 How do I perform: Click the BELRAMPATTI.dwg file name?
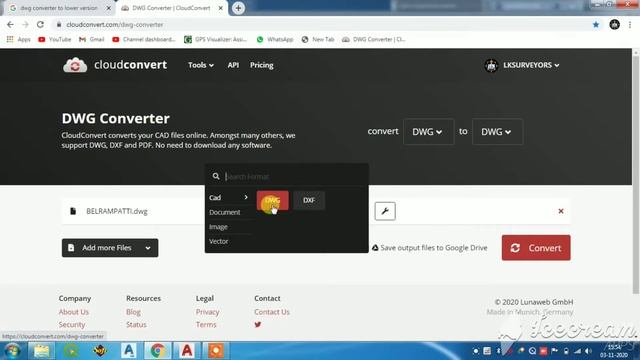pos(117,211)
